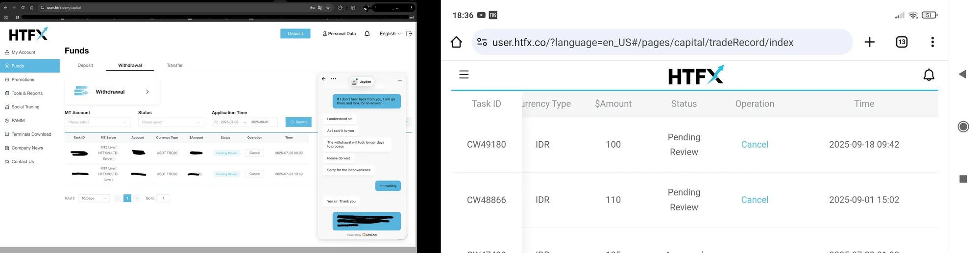
Task: Open the Status filter dropdown
Action: 171,122
